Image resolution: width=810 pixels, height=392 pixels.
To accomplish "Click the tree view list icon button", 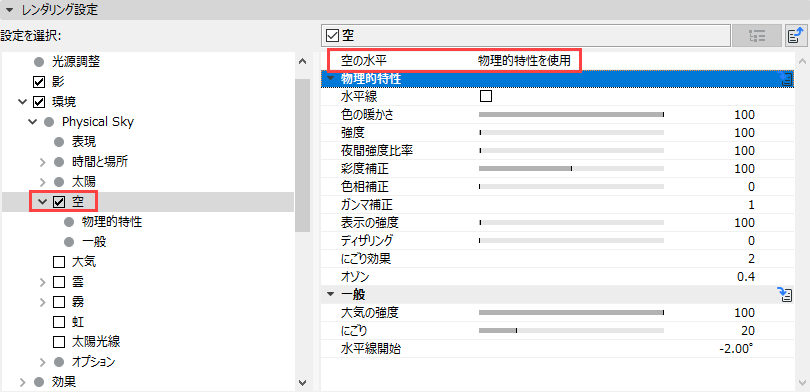I will [756, 36].
